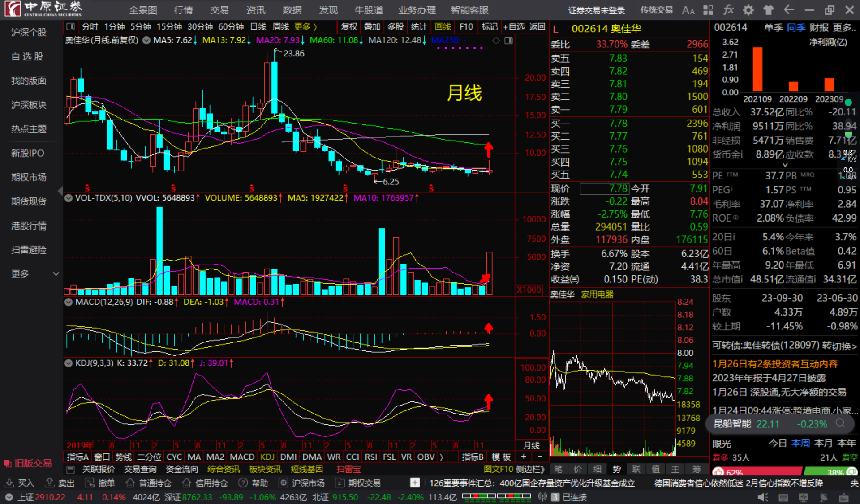Click the panel icon left of 关联报价
860x504 pixels.
click(x=71, y=470)
